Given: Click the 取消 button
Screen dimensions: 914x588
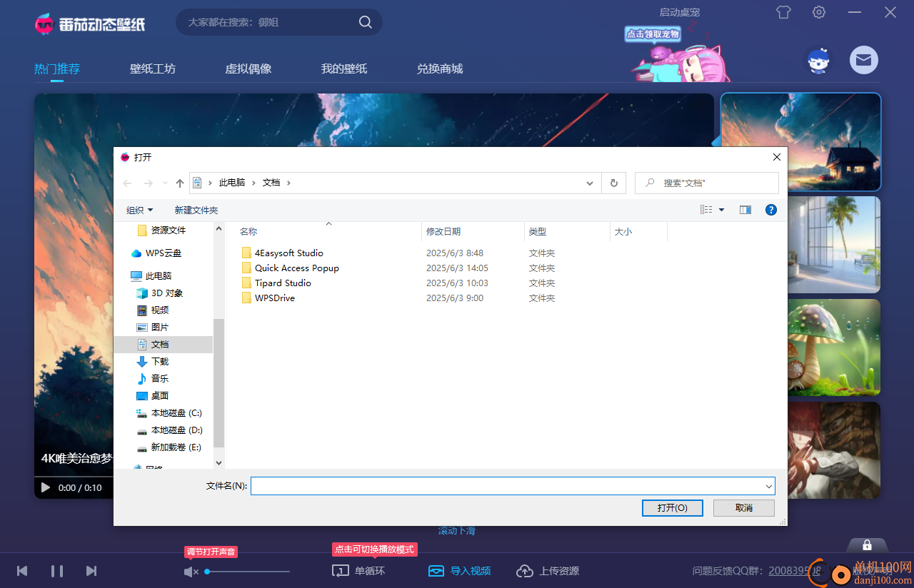Looking at the screenshot, I should (743, 507).
